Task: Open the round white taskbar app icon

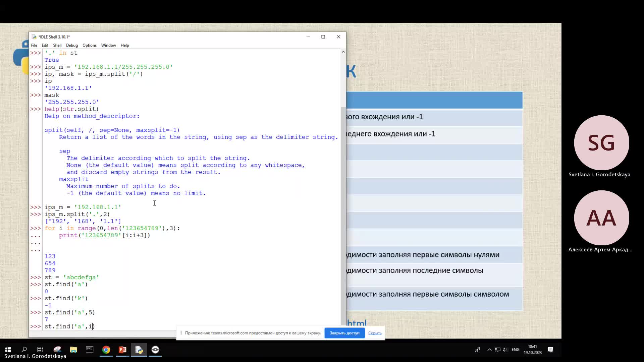Action: (x=155, y=350)
